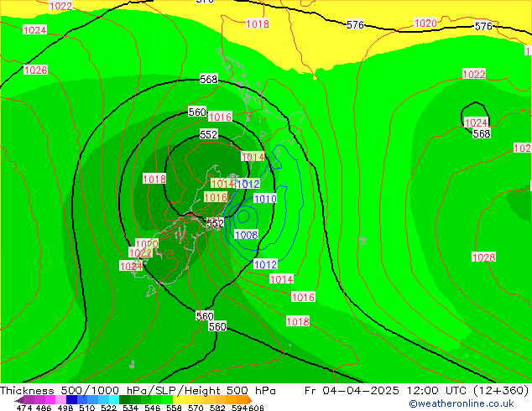
Task: Select the blue 1008 low-pressure label
Action: click(x=247, y=235)
